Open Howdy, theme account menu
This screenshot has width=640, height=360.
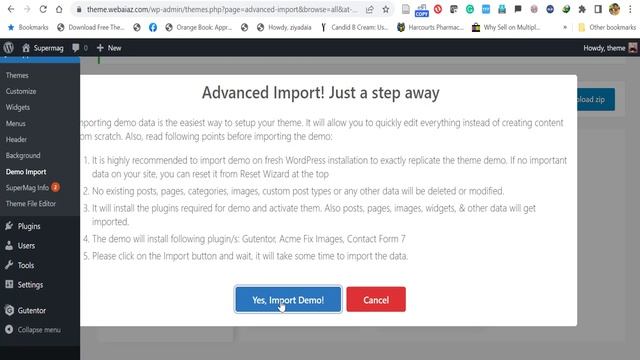(610, 48)
